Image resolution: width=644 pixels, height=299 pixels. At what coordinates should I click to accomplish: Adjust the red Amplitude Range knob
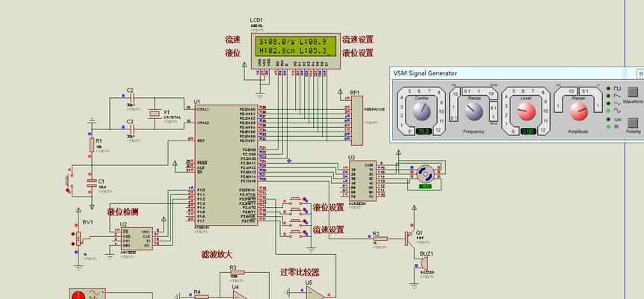[x=579, y=111]
